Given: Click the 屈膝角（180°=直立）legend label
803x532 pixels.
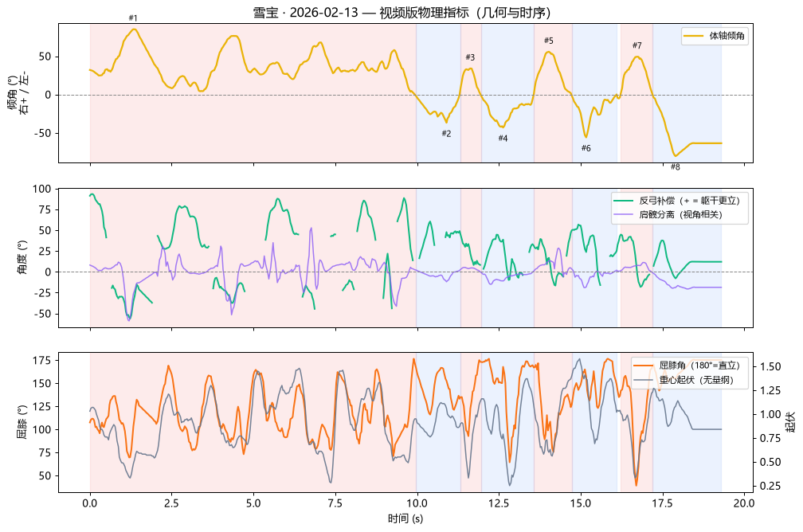Looking at the screenshot, I should pyautogui.click(x=699, y=366).
